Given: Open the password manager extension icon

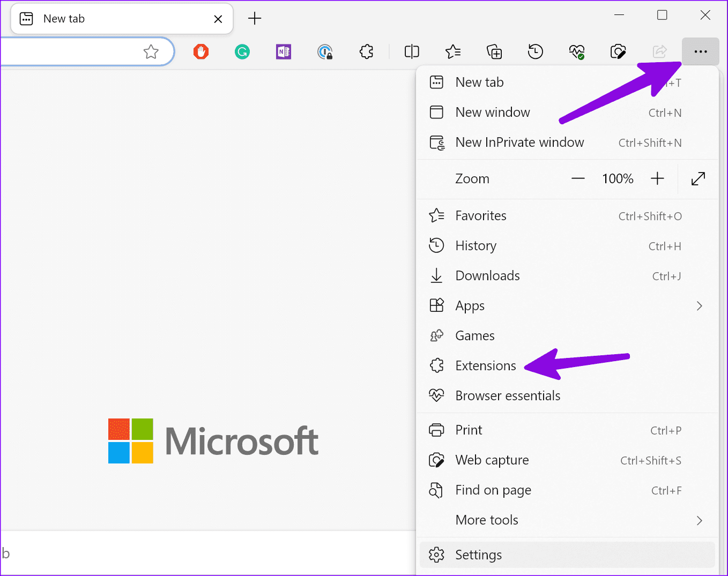Looking at the screenshot, I should coord(325,51).
